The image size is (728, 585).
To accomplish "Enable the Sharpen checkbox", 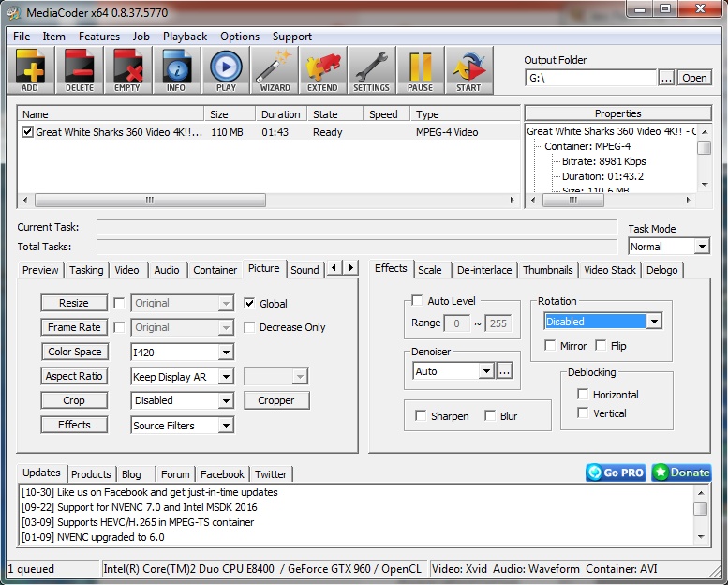I will click(x=421, y=415).
